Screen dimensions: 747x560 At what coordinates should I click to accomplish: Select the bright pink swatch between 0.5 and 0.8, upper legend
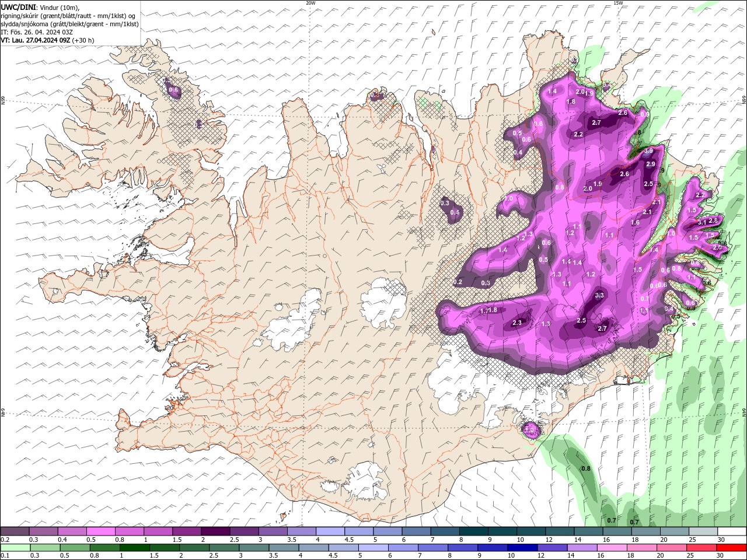[100, 531]
